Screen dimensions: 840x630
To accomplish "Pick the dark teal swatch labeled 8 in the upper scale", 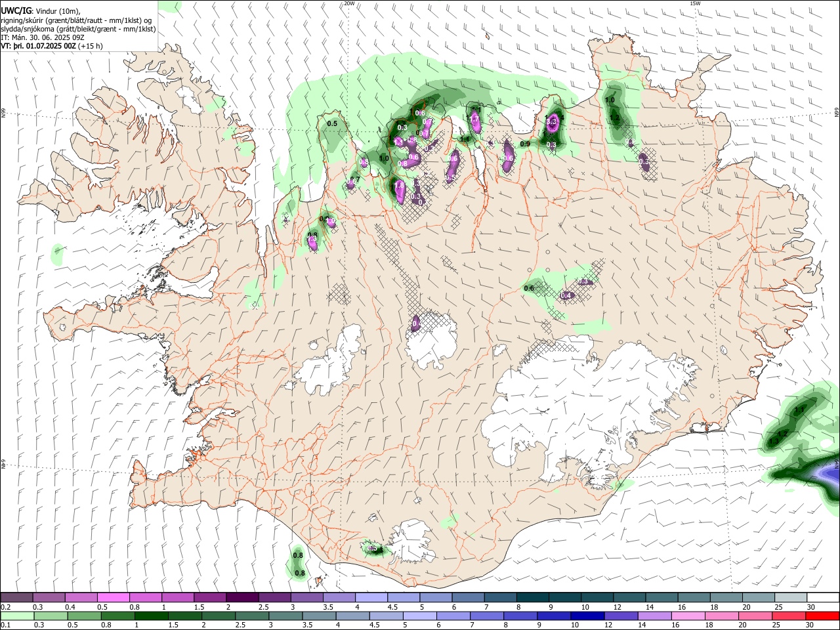I will point(533,597).
